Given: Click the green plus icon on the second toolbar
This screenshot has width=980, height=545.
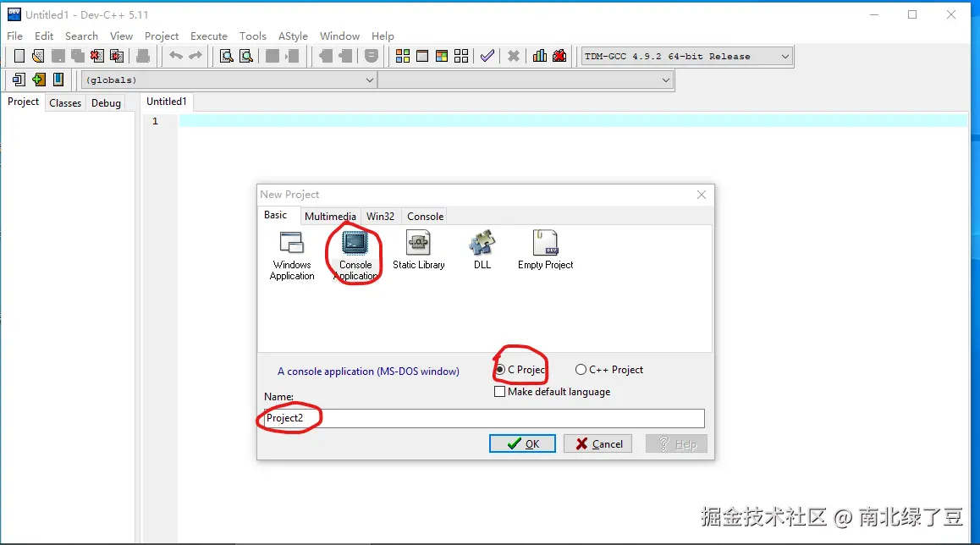Looking at the screenshot, I should coord(39,80).
